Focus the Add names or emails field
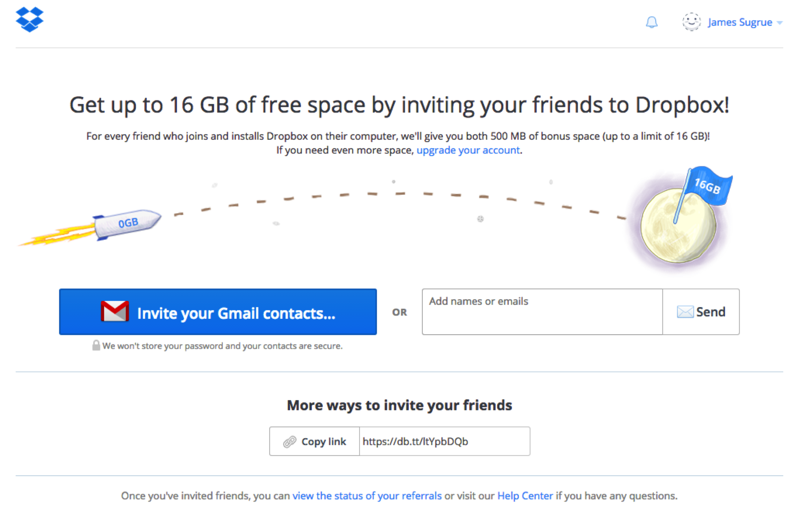This screenshot has height=532, width=809. pos(542,312)
